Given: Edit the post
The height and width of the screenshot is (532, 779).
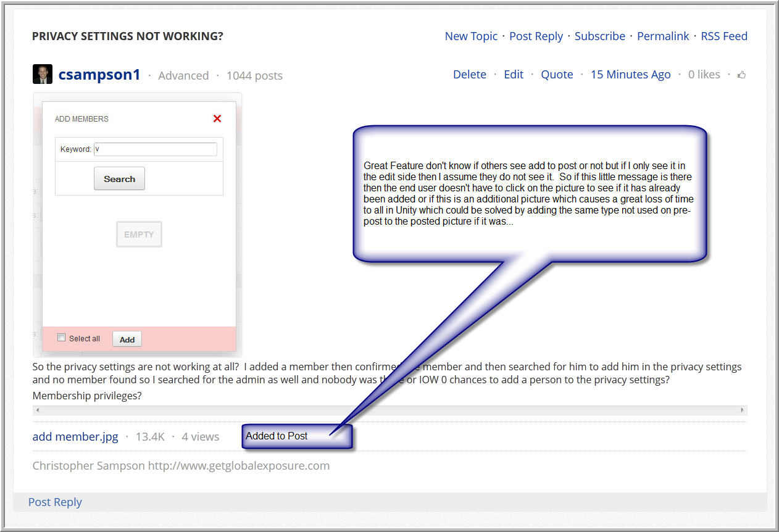Looking at the screenshot, I should [514, 75].
